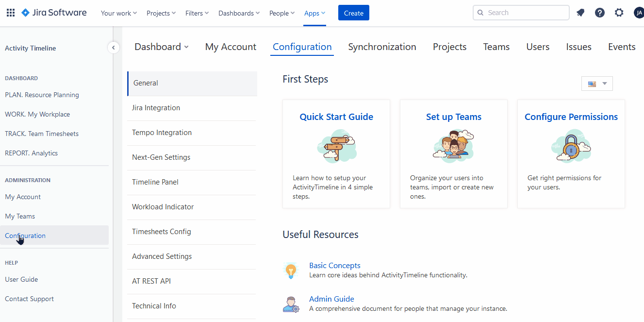The width and height of the screenshot is (644, 322).
Task: Click the Configure Permissions padlock illustration
Action: click(571, 146)
